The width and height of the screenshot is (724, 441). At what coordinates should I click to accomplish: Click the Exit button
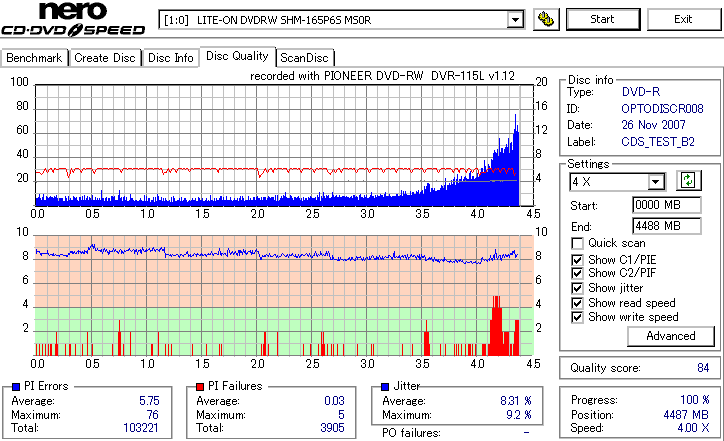683,19
